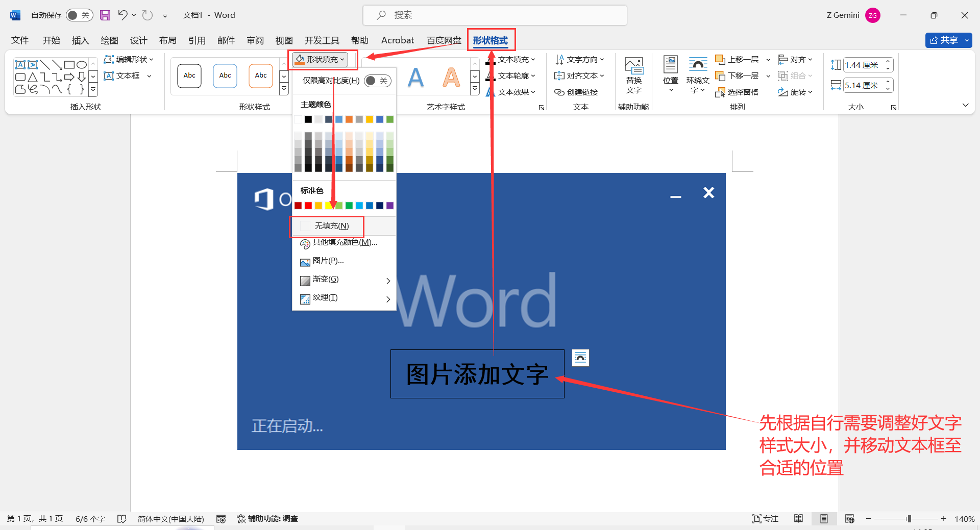This screenshot has width=980, height=530.
Task: Select the orange-outline Abc shape style
Action: pos(261,76)
